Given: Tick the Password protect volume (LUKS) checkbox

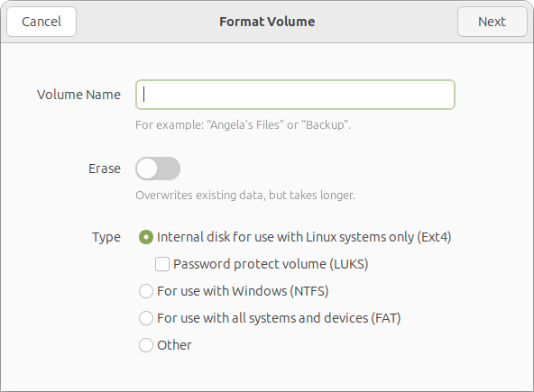Looking at the screenshot, I should tap(162, 264).
